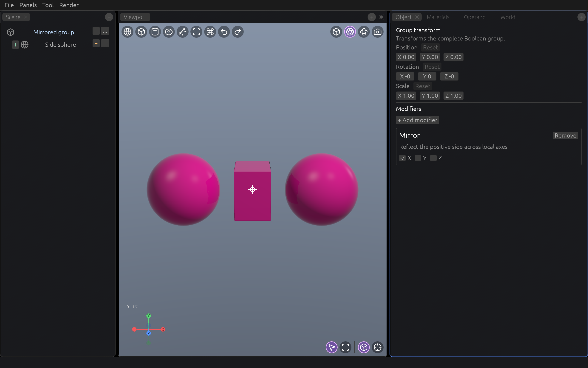
Task: Click the Scale Y 1.00 field
Action: click(430, 96)
